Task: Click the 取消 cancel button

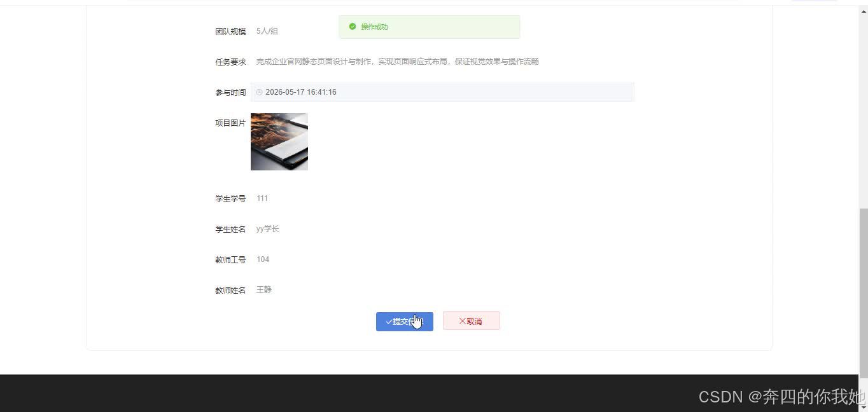Action: click(472, 321)
